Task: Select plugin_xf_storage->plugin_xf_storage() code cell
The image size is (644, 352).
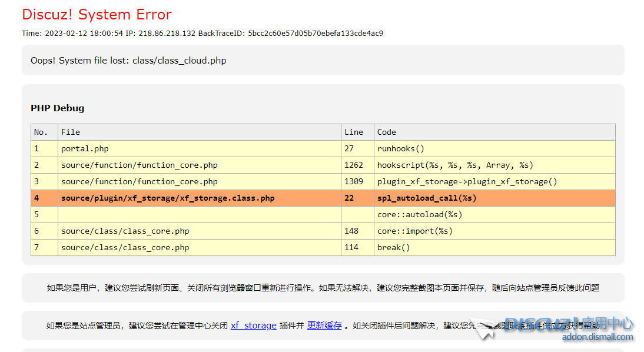Action: (494, 181)
